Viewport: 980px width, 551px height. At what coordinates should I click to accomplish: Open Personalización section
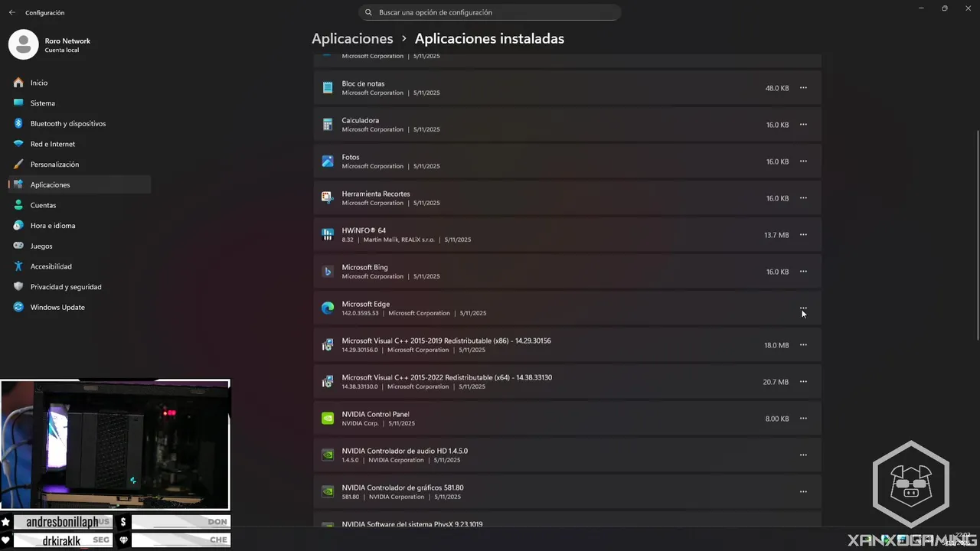(x=80, y=165)
